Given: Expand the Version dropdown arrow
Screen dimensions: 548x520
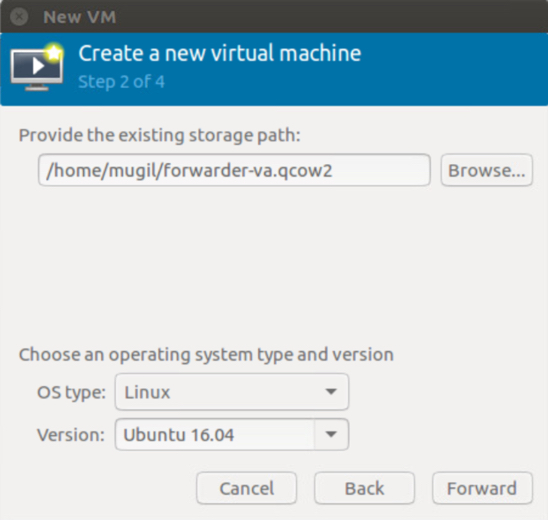Looking at the screenshot, I should pos(331,434).
